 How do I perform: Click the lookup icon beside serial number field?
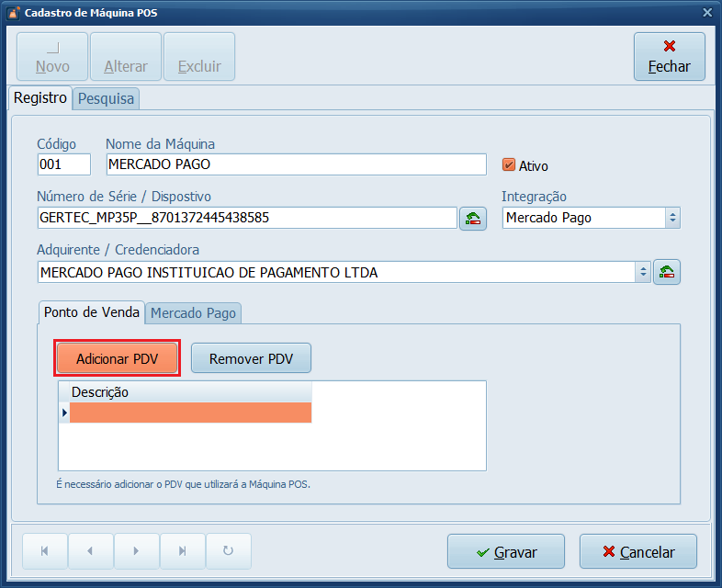tap(472, 219)
